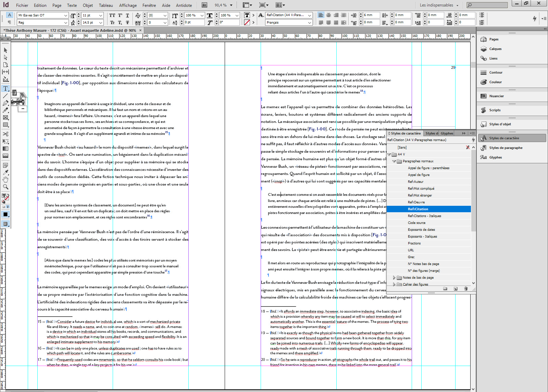The width and height of the screenshot is (548, 392).
Task: Open language dropdown Français
Action: click(x=310, y=23)
